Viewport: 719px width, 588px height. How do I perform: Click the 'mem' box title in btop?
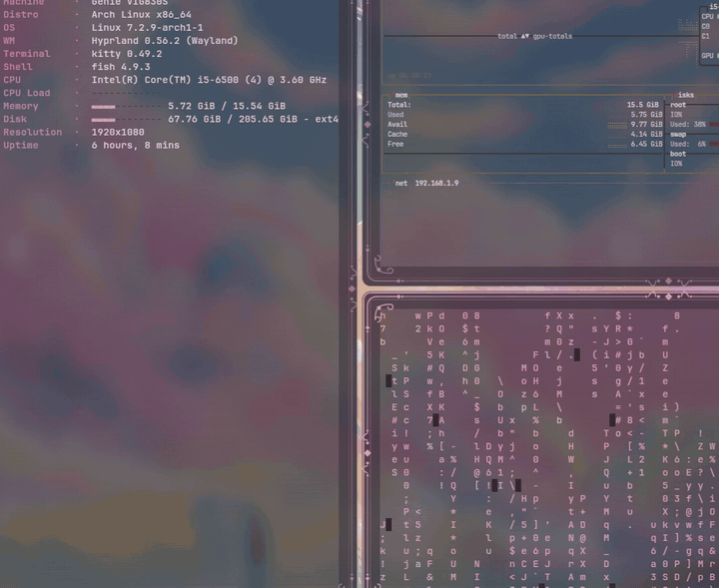click(401, 95)
